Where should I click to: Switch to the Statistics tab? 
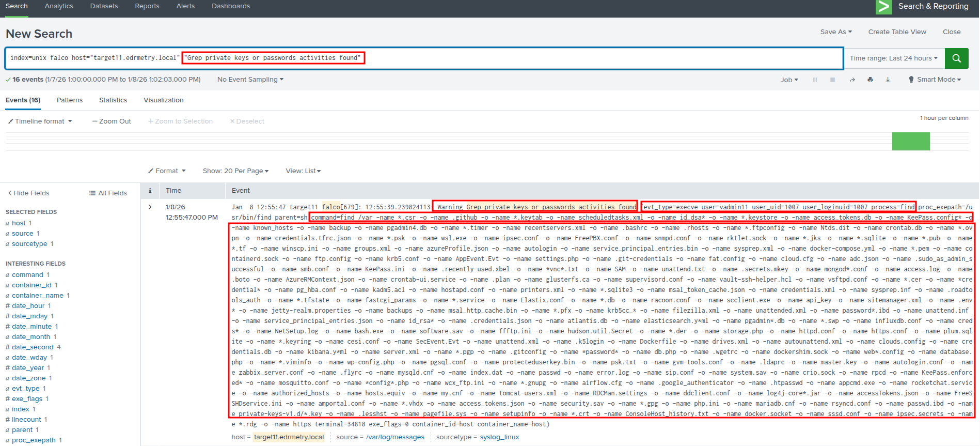pyautogui.click(x=113, y=100)
